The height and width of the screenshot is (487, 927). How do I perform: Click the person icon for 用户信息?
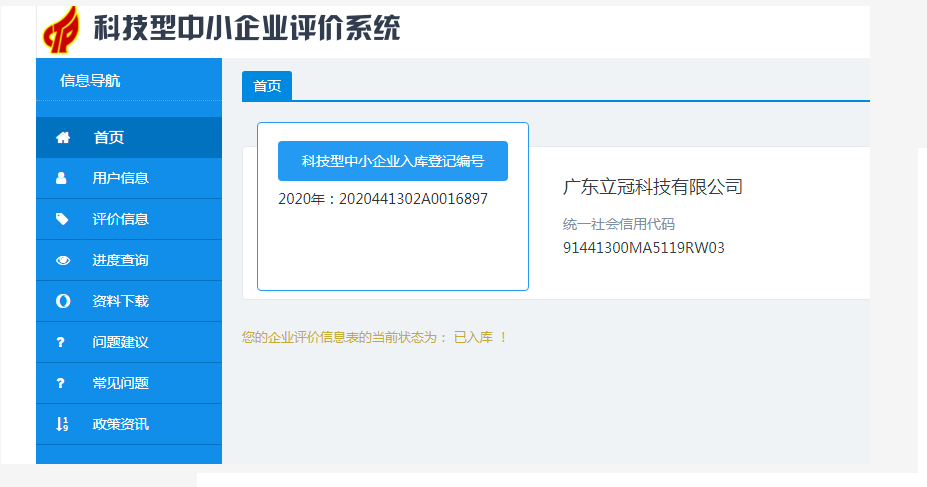pyautogui.click(x=62, y=179)
